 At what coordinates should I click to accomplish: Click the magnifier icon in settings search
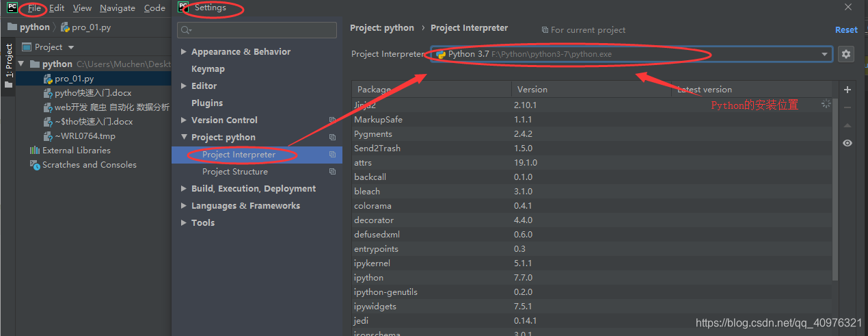185,30
